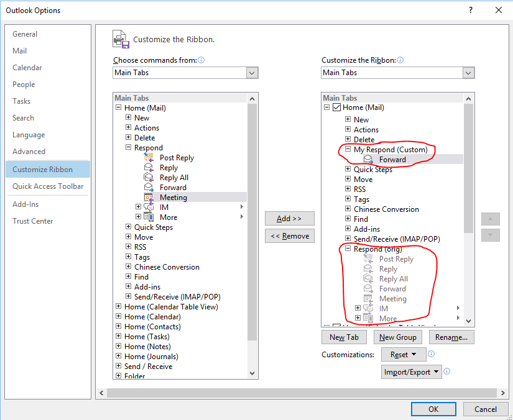Click the Move Up arrow button

pos(491,219)
